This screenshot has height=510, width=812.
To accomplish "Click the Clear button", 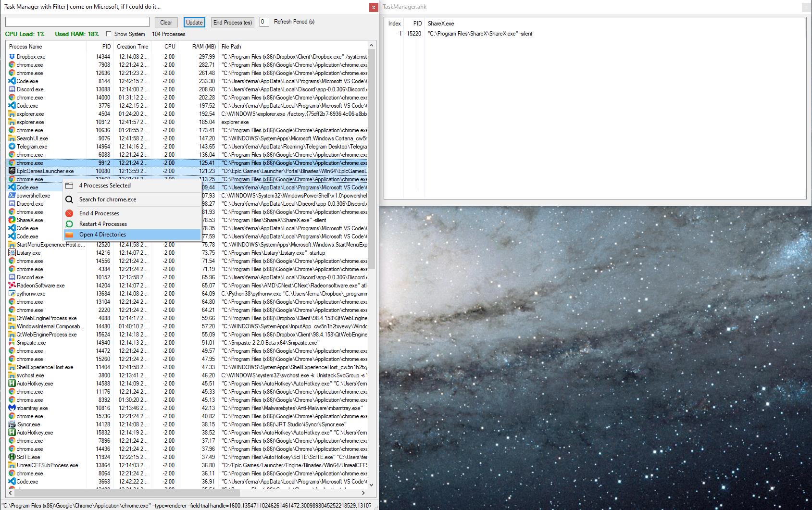I will 166,23.
